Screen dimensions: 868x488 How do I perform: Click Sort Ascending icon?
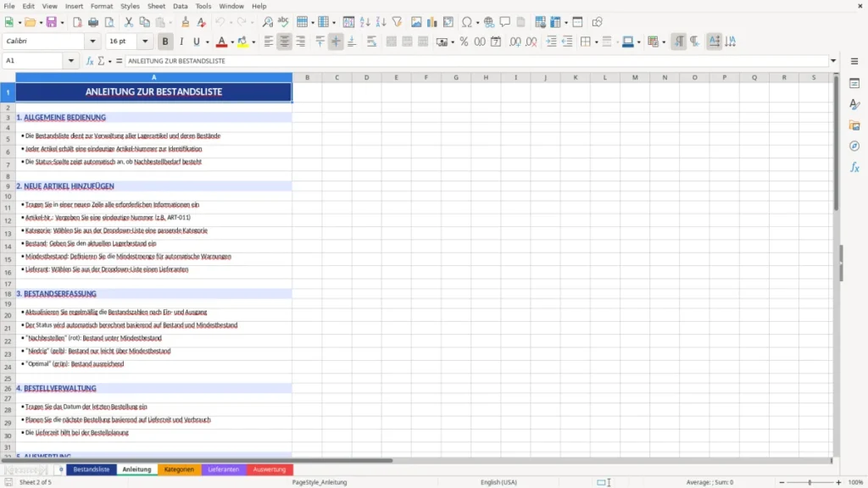[x=364, y=22]
